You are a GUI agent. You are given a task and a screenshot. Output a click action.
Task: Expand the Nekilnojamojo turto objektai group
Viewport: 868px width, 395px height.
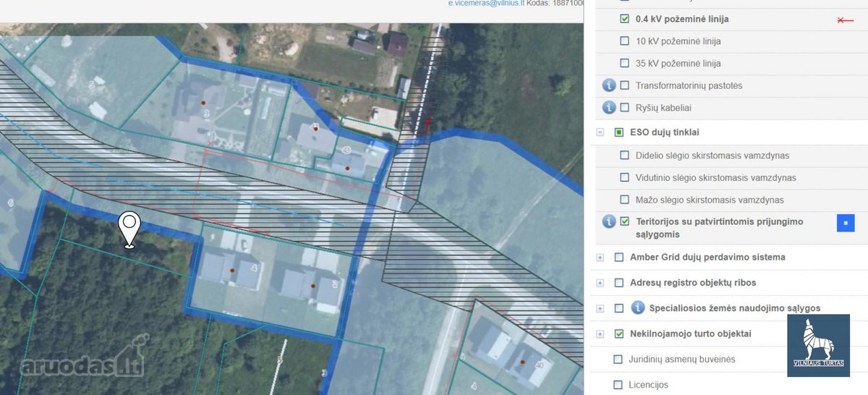coord(600,334)
